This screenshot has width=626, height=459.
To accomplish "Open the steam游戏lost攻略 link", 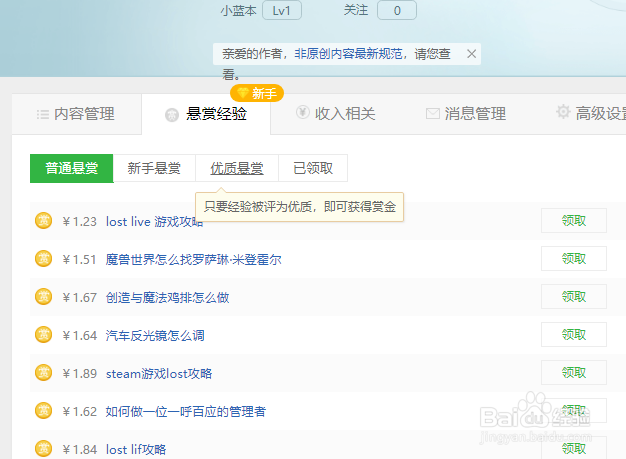I will 159,374.
